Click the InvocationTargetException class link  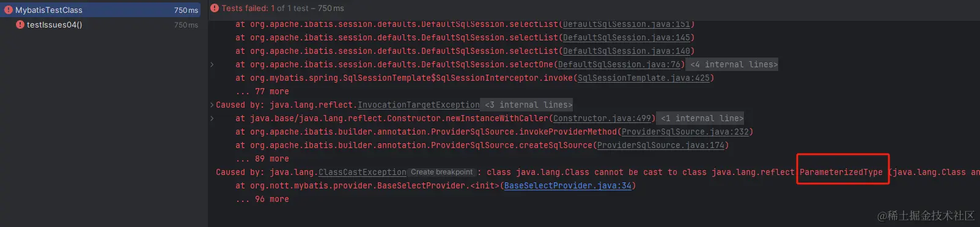tap(418, 105)
